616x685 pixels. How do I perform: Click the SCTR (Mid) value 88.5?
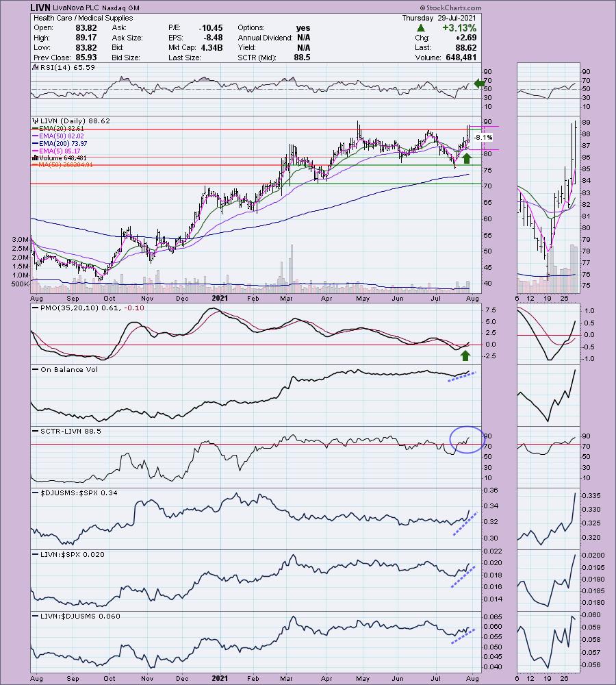coord(302,58)
